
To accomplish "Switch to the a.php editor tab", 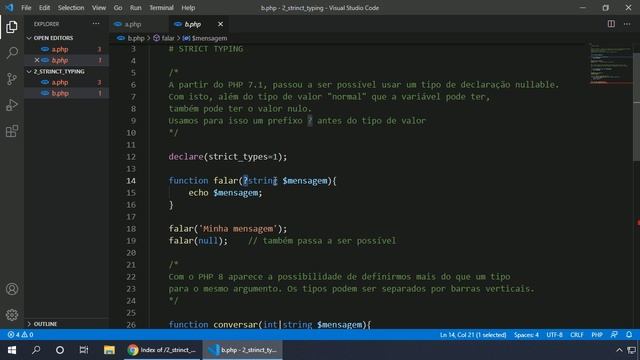I will (x=139, y=24).
